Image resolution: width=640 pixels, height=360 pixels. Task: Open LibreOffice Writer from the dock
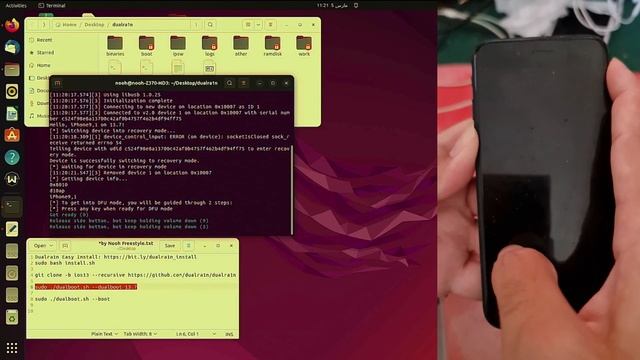pos(12,113)
